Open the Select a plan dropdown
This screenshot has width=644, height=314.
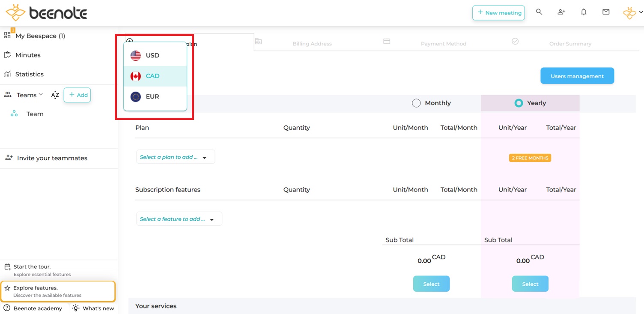coord(175,157)
